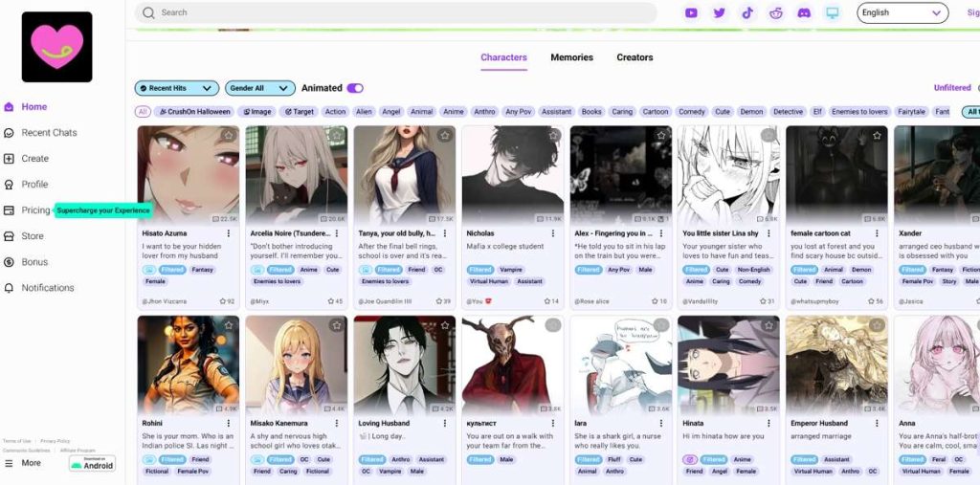Click the Unfiltered link
This screenshot has height=485, width=980.
tap(952, 88)
